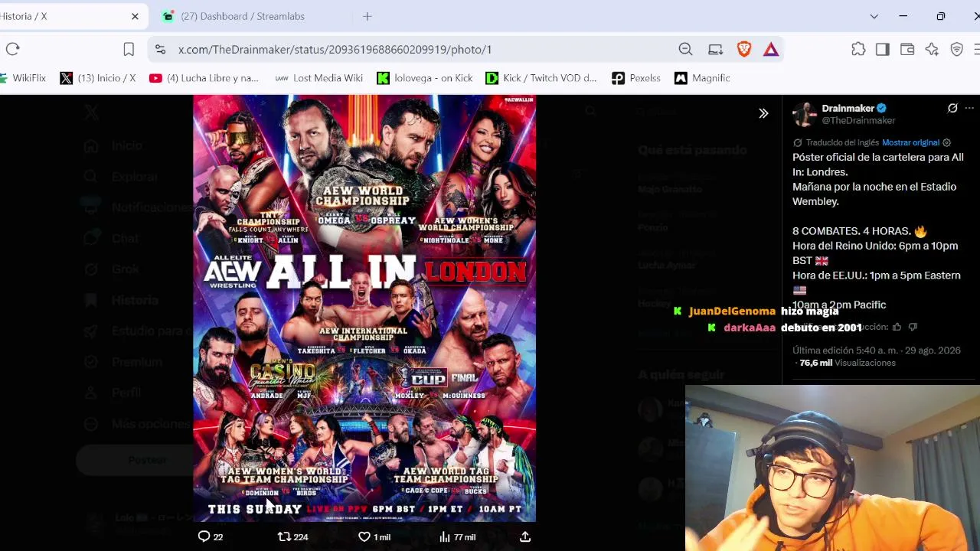Open the WikiFlix bookmark

[x=23, y=78]
